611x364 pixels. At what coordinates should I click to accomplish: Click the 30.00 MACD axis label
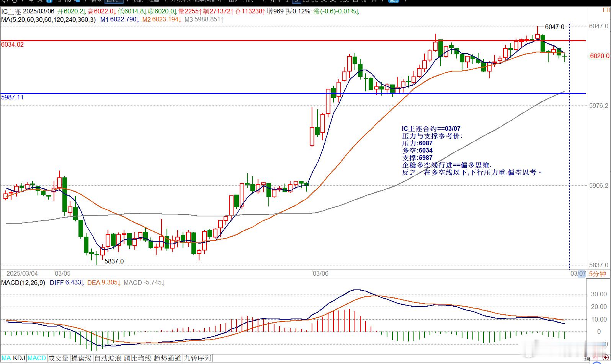pos(599,294)
